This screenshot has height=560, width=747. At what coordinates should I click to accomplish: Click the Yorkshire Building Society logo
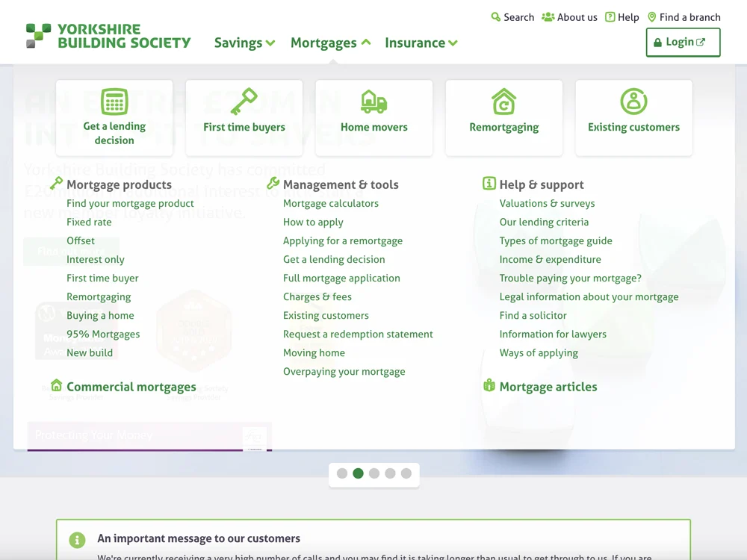coord(108,36)
